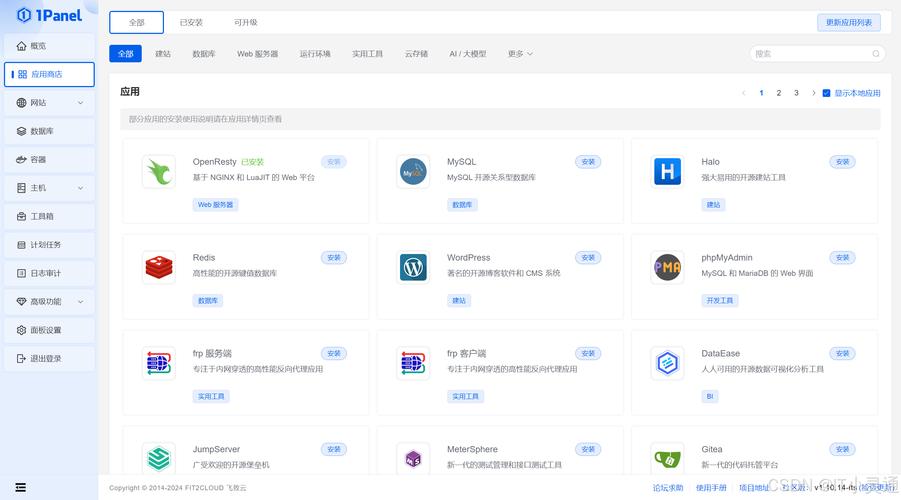This screenshot has width=901, height=500.
Task: Filter by AI / 大模型 category
Action: click(x=468, y=54)
